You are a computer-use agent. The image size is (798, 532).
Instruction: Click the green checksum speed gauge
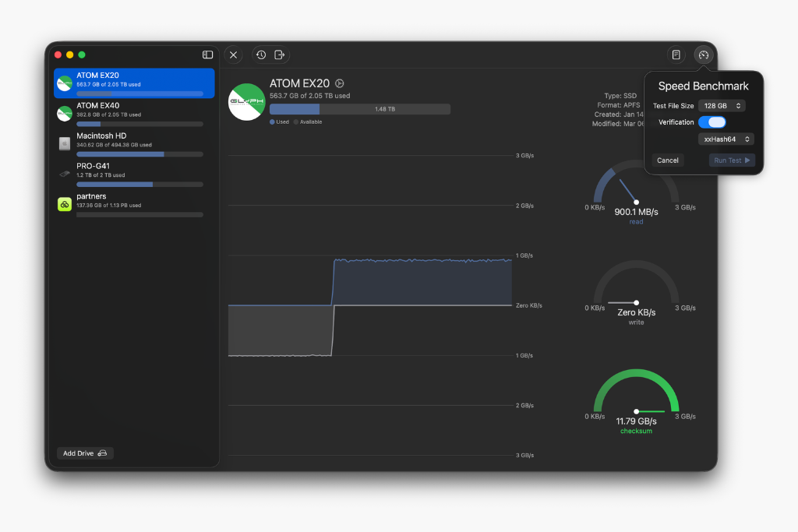tap(636, 397)
